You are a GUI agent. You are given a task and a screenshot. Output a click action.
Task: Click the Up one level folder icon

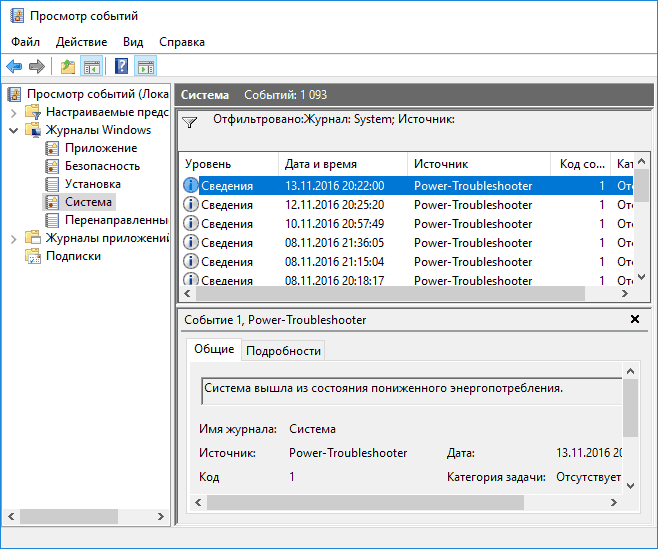(68, 66)
